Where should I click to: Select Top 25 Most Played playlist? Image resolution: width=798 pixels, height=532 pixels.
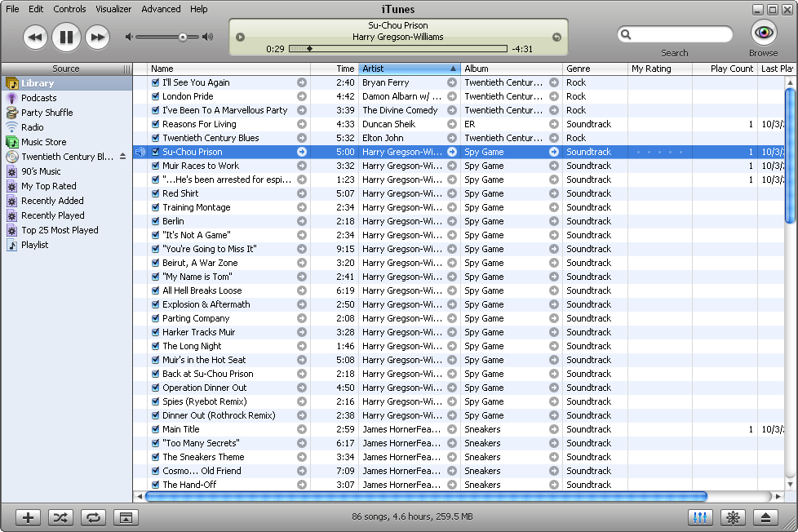(60, 230)
